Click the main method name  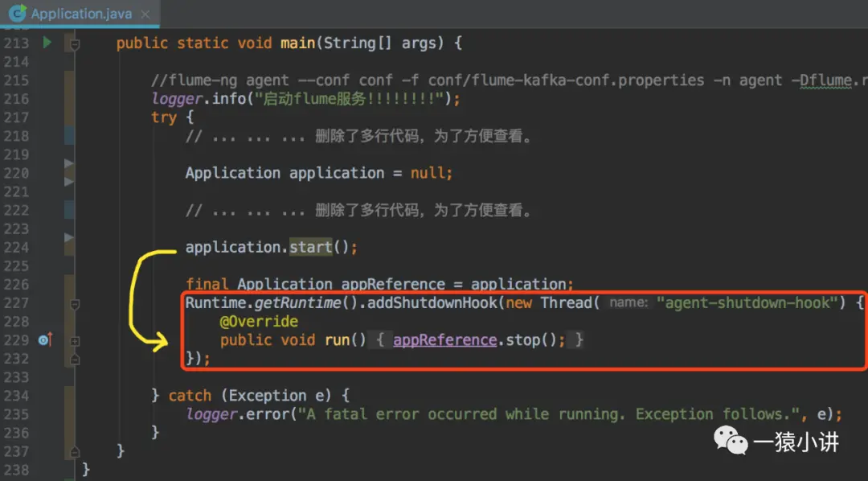(x=297, y=43)
